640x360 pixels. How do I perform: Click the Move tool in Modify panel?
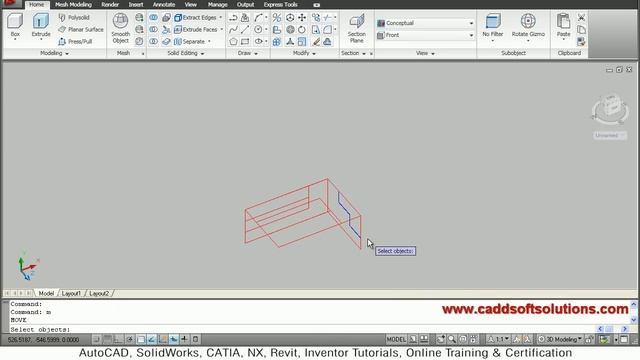point(302,18)
